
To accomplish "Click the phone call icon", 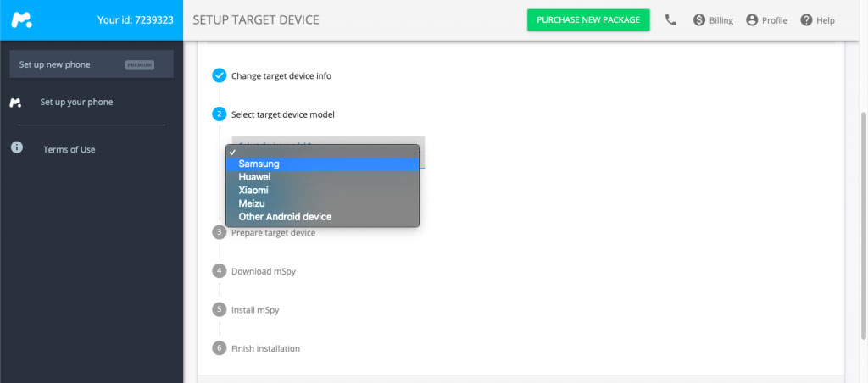I will click(x=671, y=20).
